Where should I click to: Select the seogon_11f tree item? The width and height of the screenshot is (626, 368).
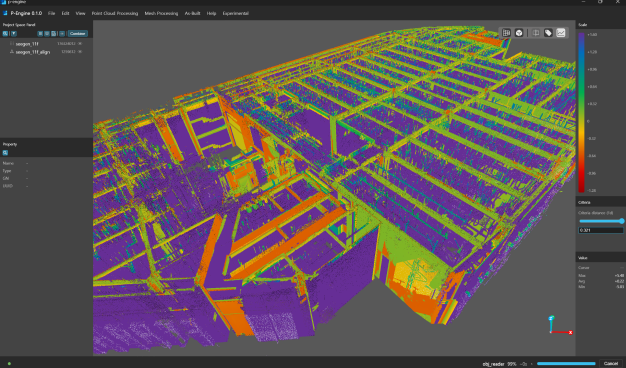click(27, 44)
